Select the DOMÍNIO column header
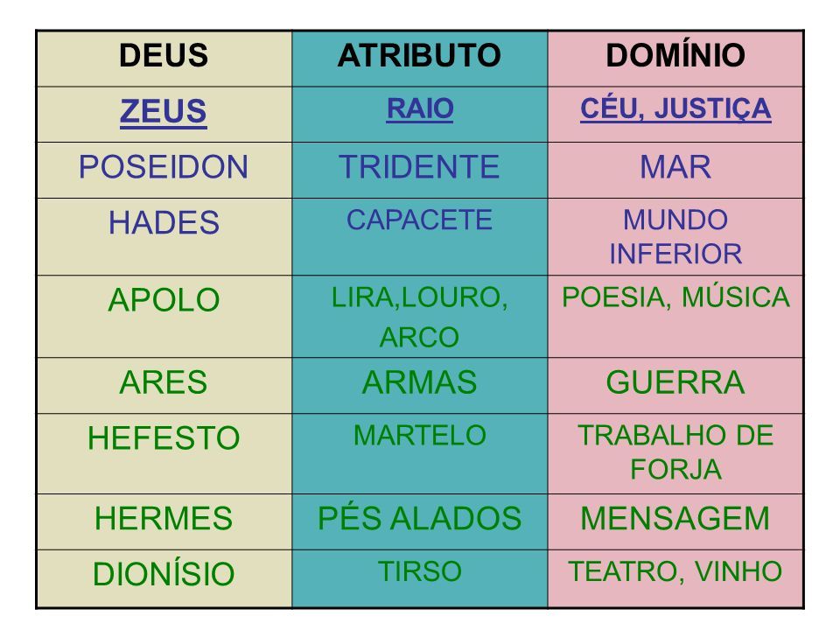This screenshot has height=630, width=840. (675, 59)
